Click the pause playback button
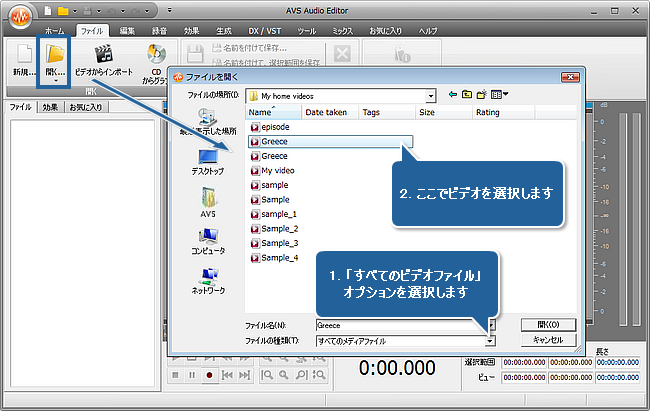Screen dimensions: 650x411 tap(192, 375)
